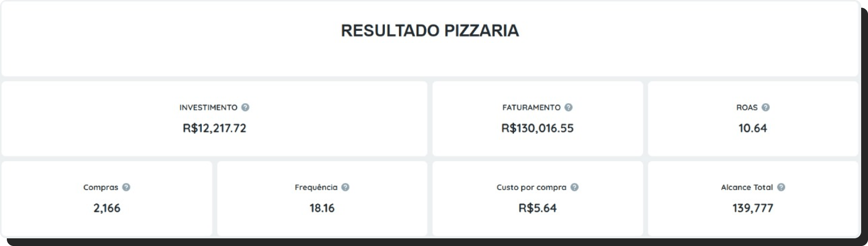The image size is (868, 246).
Task: Click the Frequência help icon
Action: coord(345,187)
